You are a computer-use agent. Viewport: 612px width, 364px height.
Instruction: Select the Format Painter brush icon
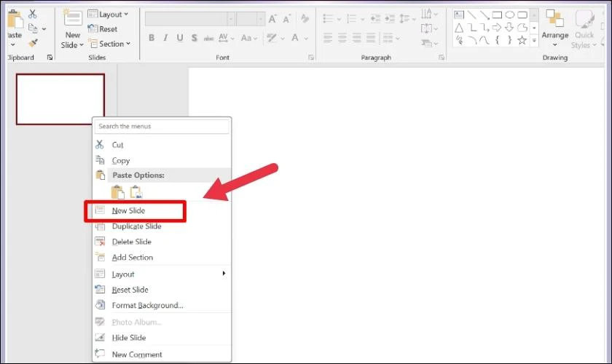click(x=34, y=42)
